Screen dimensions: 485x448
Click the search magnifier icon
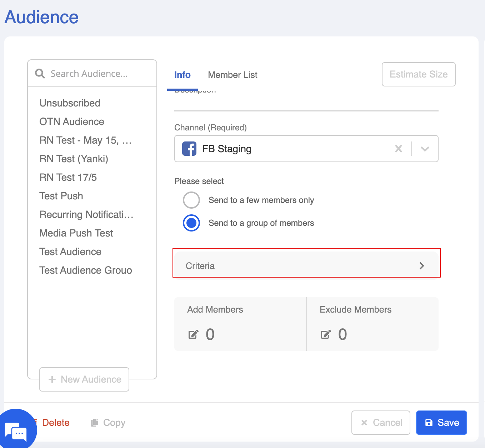(x=40, y=74)
